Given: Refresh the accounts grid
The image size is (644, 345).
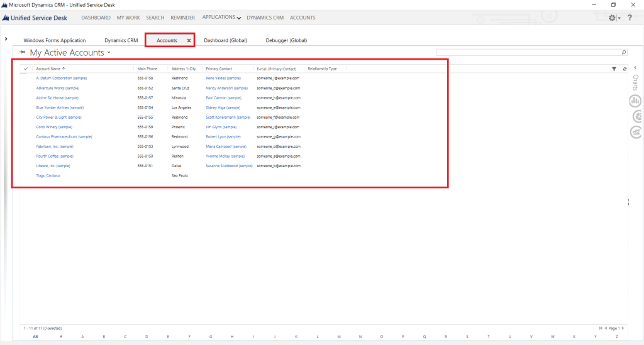Looking at the screenshot, I should pyautogui.click(x=625, y=69).
